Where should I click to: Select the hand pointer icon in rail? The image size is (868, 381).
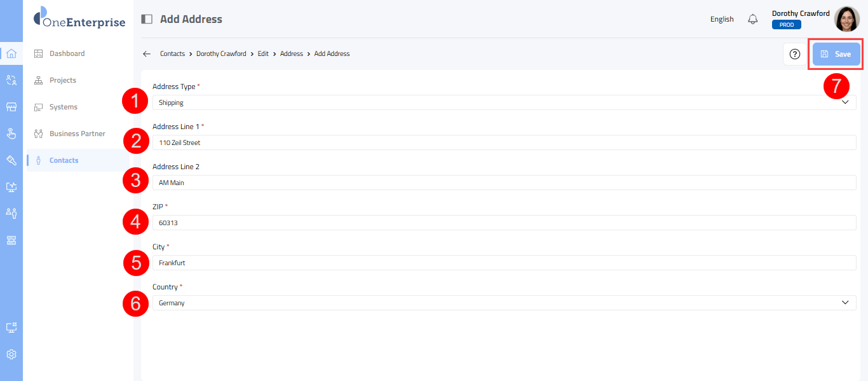11,134
